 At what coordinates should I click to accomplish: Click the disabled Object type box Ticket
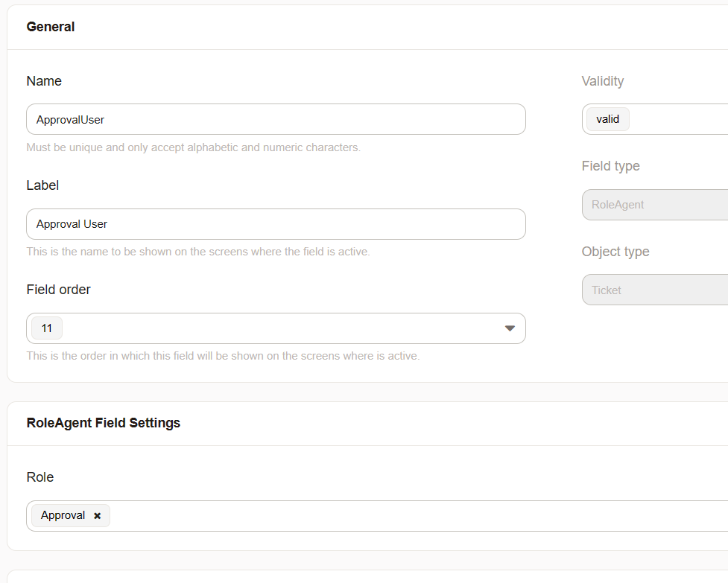coord(655,290)
